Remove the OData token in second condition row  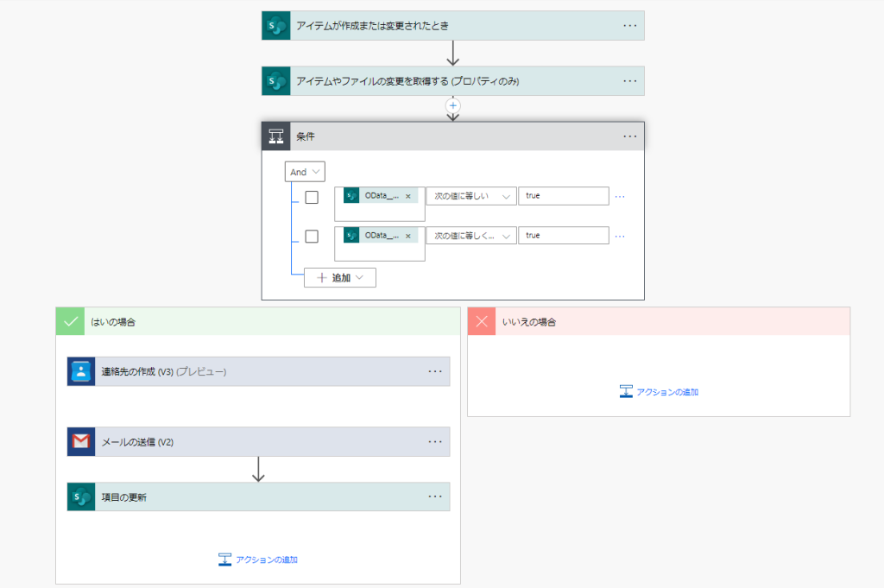408,236
